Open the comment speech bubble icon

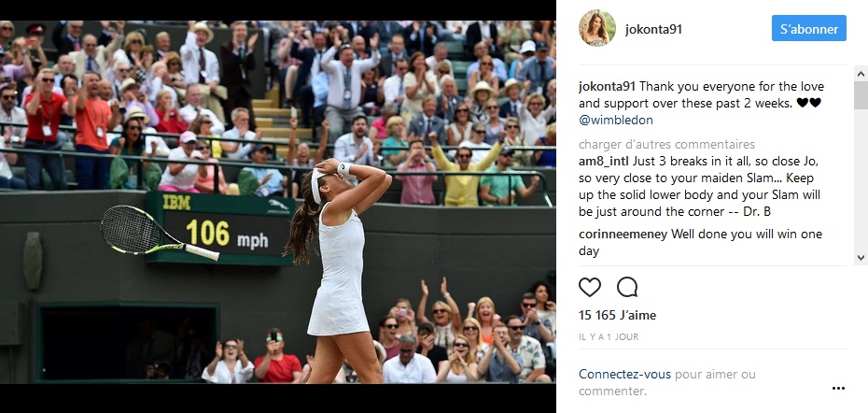627,287
